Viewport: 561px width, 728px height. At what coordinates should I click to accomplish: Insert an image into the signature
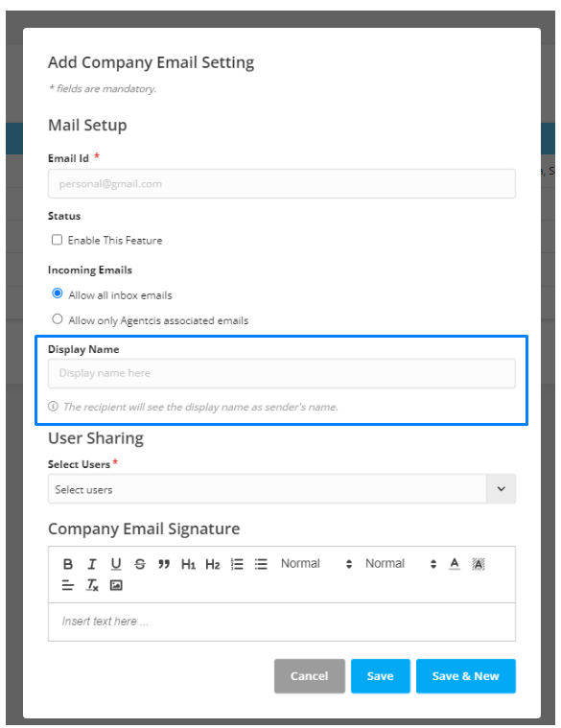pos(116,585)
